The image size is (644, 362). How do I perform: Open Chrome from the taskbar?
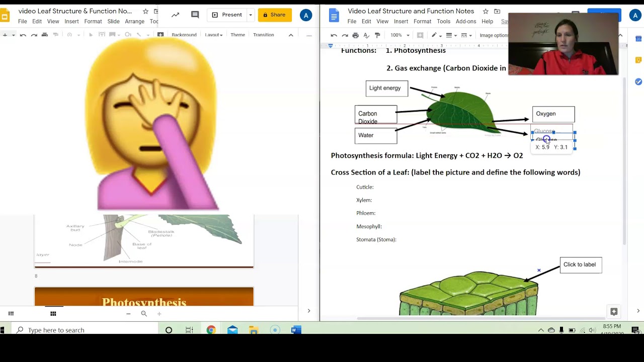(x=211, y=330)
